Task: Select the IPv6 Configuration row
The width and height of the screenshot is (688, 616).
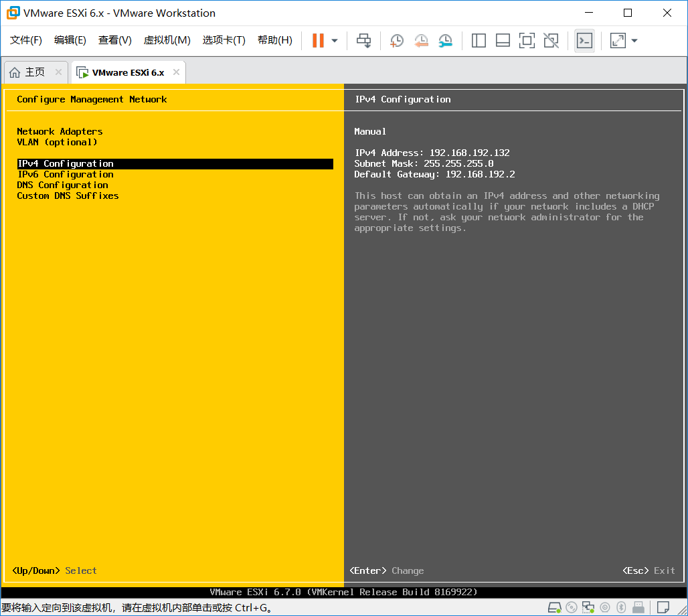Action: tap(66, 174)
